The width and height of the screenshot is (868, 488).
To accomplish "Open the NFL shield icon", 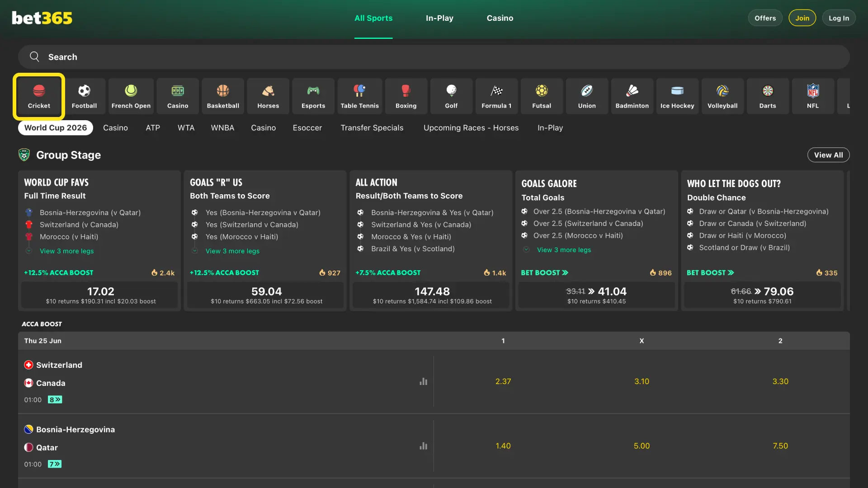I will click(813, 96).
